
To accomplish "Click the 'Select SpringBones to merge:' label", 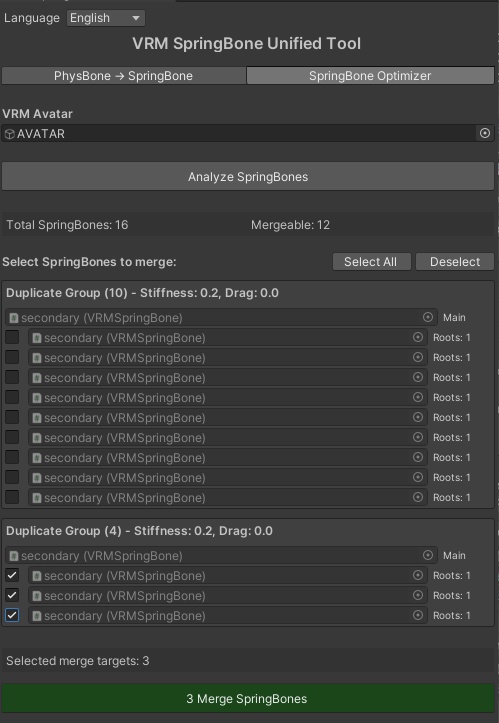I will tap(89, 262).
